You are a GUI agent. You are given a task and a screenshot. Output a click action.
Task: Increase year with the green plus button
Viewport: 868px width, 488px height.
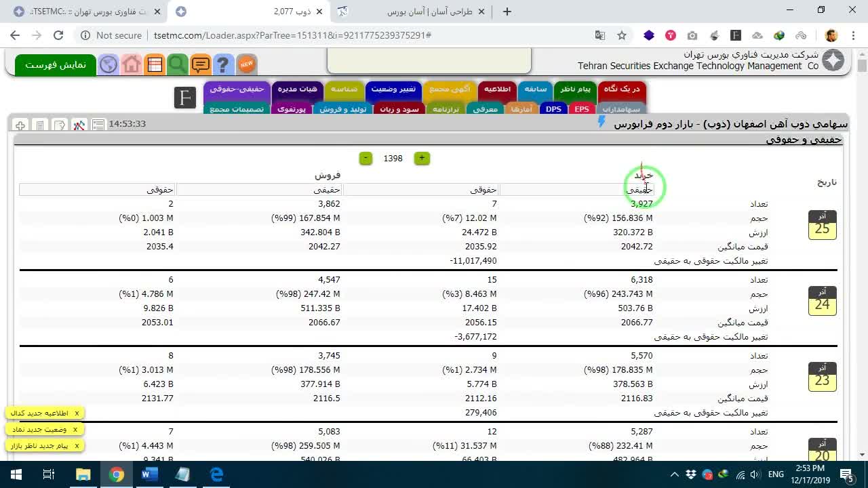pos(422,158)
